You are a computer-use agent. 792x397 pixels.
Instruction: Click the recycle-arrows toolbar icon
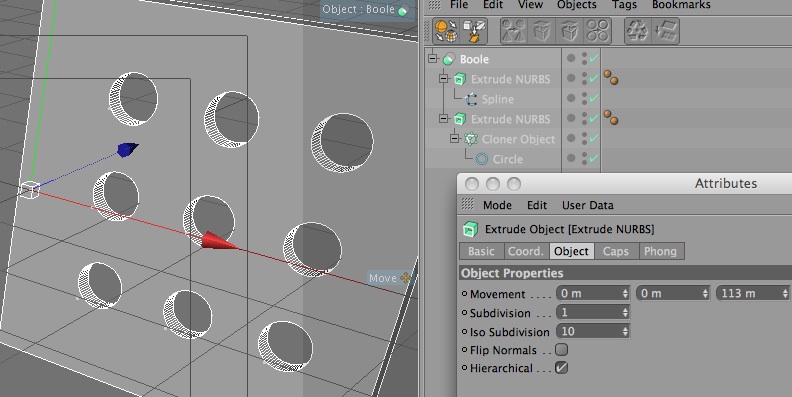coord(637,31)
